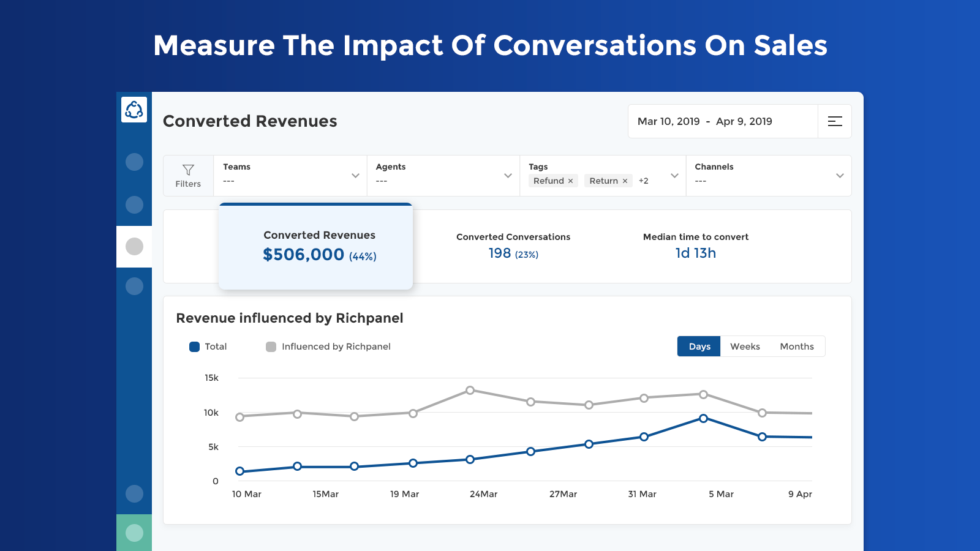Select the Days view button

point(699,347)
